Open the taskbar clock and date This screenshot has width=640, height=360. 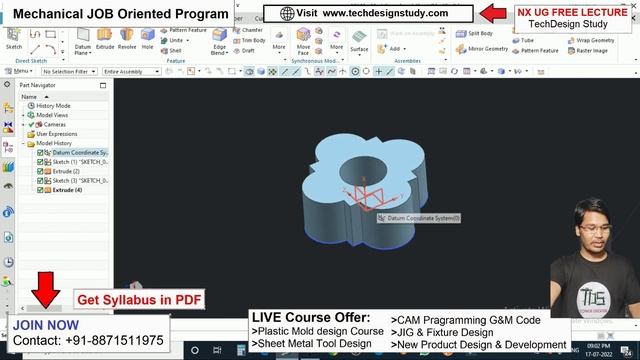pos(598,350)
